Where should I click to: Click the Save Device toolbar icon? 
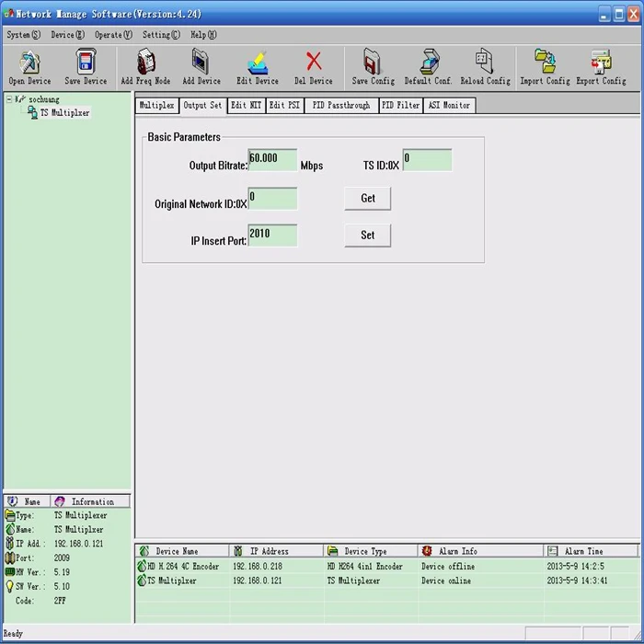coord(86,62)
